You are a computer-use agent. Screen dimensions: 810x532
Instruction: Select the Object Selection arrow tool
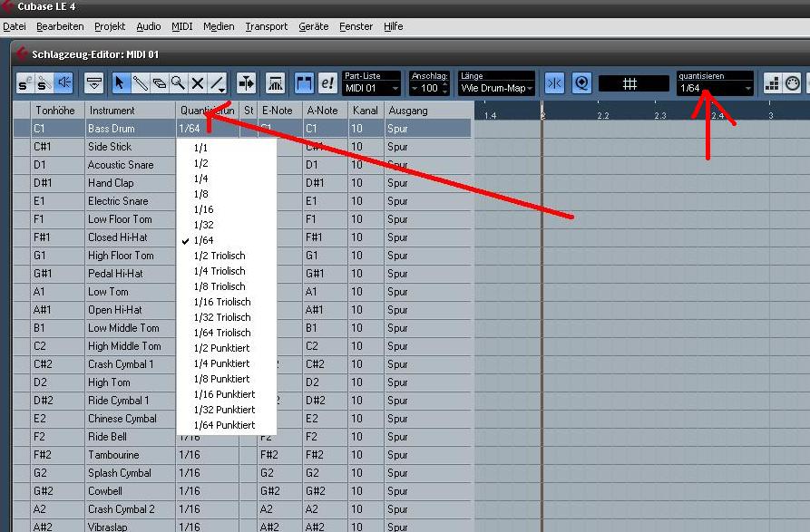pos(120,83)
